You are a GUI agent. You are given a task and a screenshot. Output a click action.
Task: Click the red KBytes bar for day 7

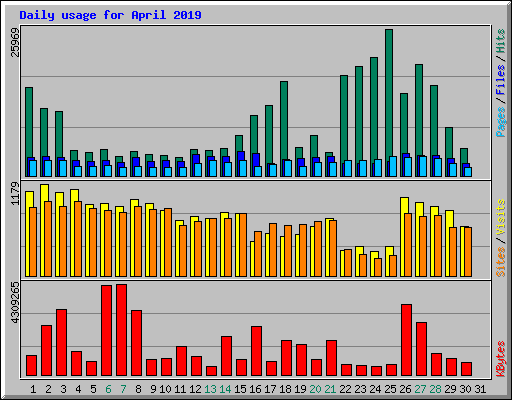point(122,330)
